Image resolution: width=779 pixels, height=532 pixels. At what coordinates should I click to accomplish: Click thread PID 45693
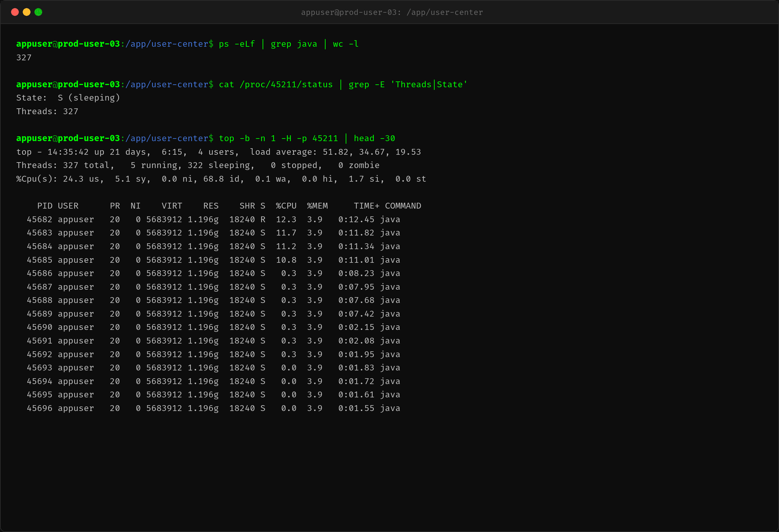tap(40, 368)
